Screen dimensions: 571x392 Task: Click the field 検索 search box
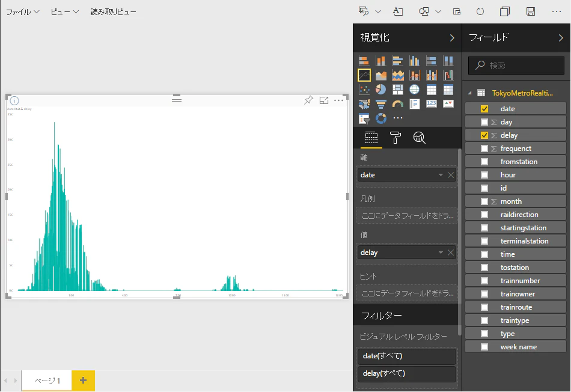click(516, 65)
